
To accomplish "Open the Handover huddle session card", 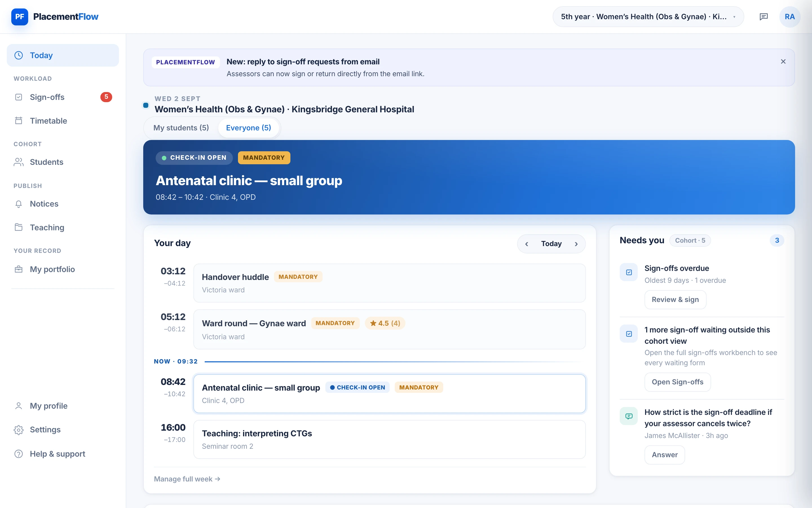I will point(390,283).
